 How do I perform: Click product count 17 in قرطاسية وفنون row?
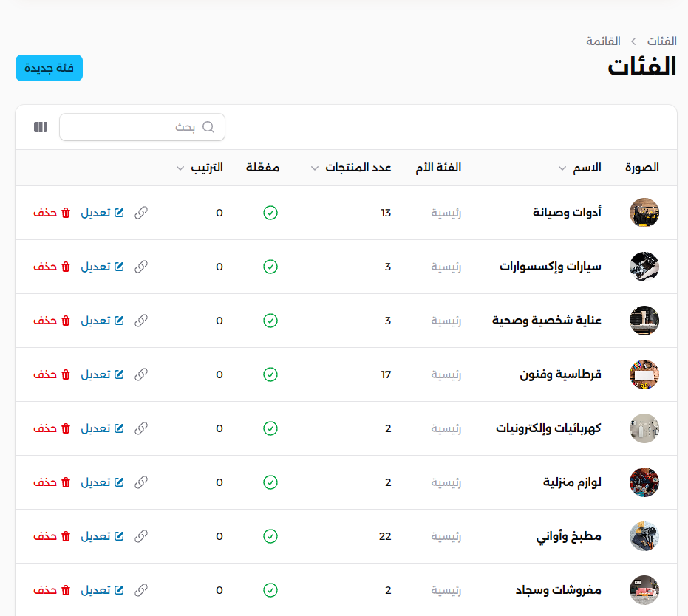(386, 374)
